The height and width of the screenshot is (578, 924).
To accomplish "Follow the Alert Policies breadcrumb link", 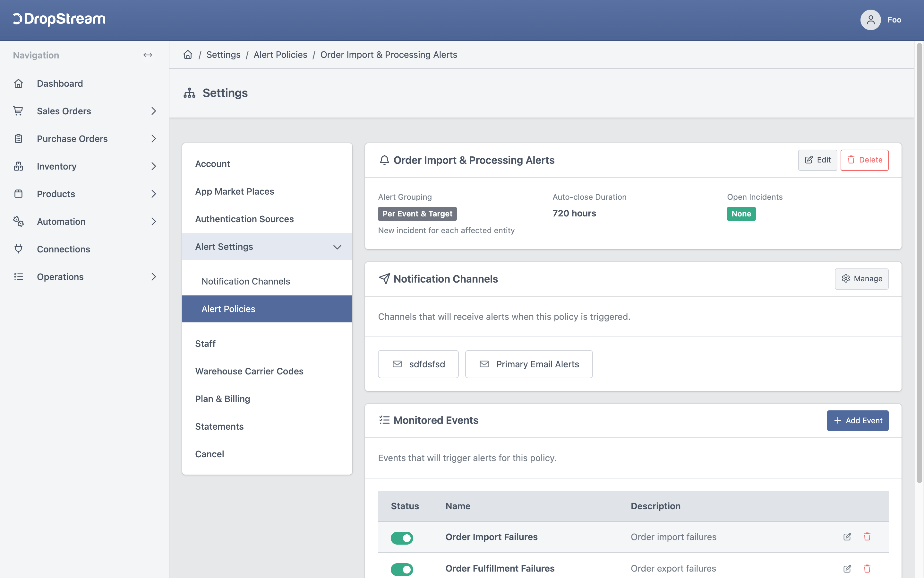I will tap(280, 55).
